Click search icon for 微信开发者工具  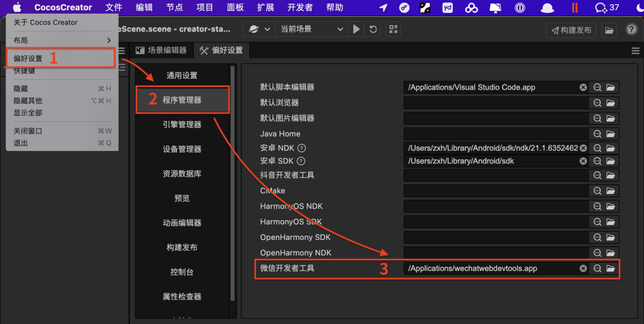click(x=597, y=269)
